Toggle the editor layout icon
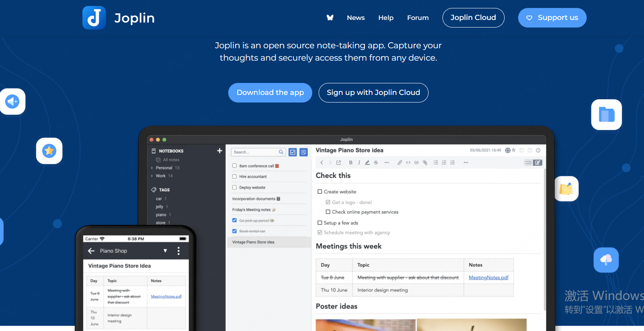This screenshot has width=644, height=331. 530,150
